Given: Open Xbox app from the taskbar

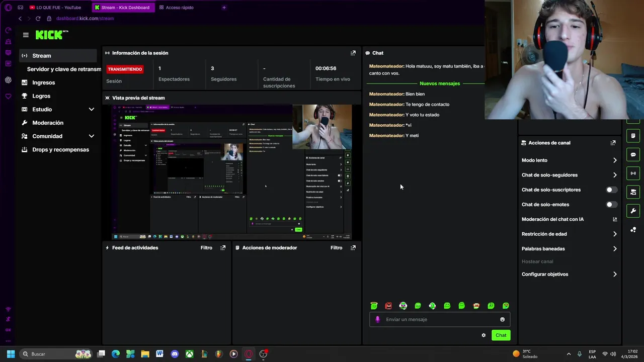Looking at the screenshot, I should tap(189, 354).
